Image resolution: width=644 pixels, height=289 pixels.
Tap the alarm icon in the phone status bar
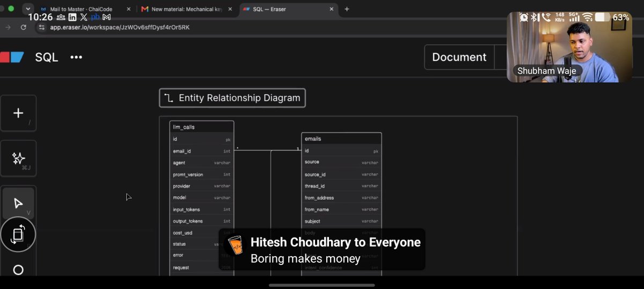point(524,17)
